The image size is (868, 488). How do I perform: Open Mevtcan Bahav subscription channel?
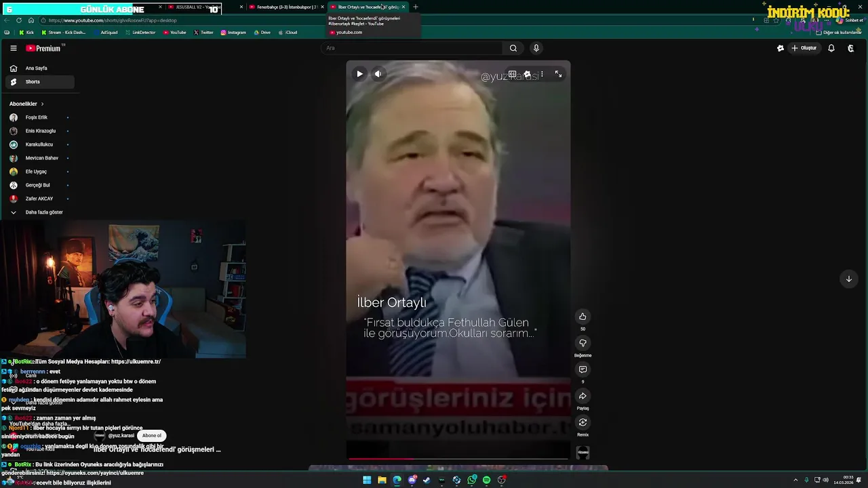point(40,158)
